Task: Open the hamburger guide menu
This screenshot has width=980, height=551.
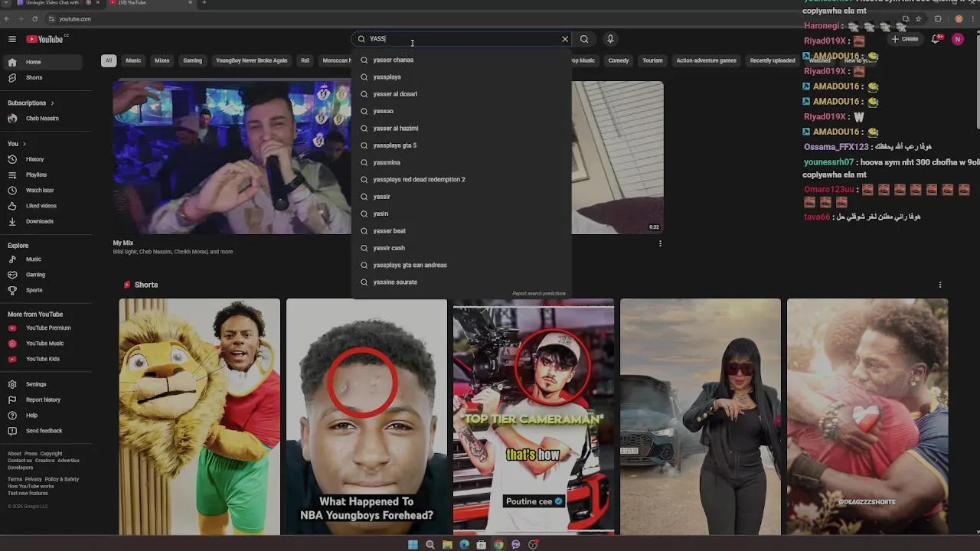Action: (12, 39)
